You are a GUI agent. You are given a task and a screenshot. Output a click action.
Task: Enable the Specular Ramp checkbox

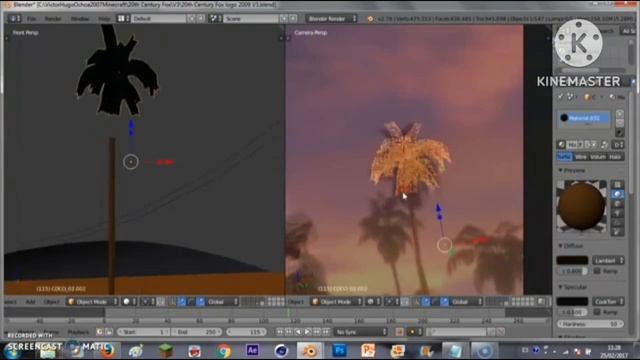point(597,312)
